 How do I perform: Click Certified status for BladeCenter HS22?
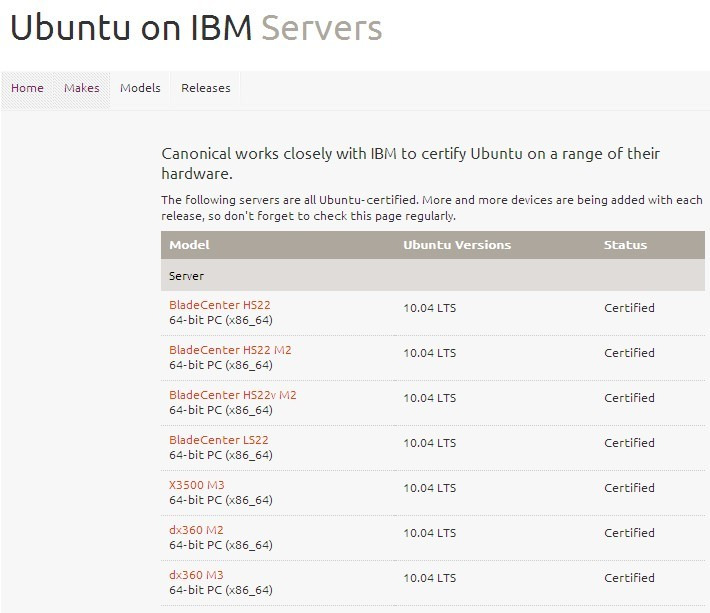(x=629, y=308)
